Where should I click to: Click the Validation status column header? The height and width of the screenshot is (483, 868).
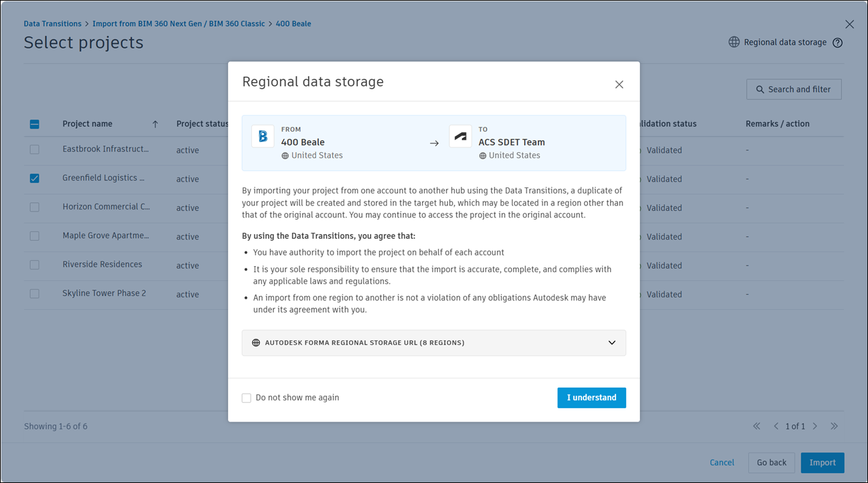click(x=667, y=124)
